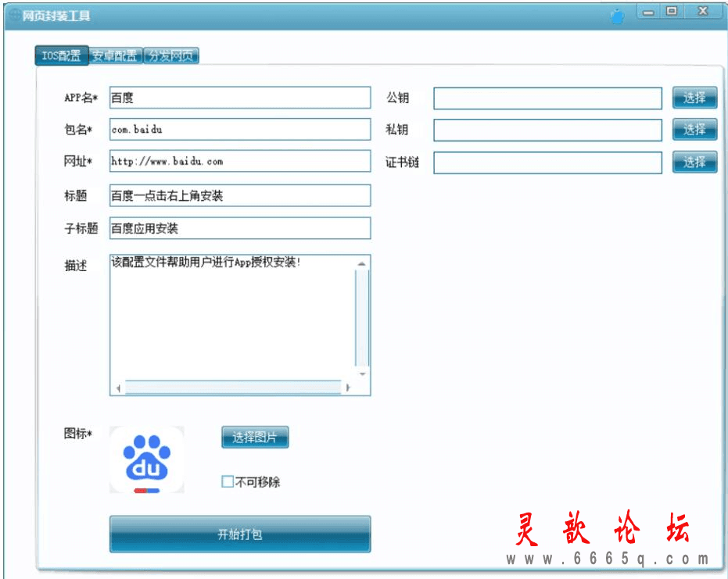The width and height of the screenshot is (728, 579).
Task: Click the 公钥 input field
Action: coord(548,98)
